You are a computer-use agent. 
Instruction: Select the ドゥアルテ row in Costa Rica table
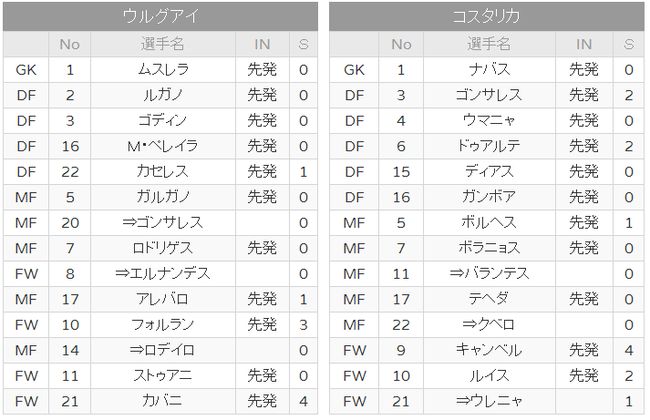coord(487,146)
